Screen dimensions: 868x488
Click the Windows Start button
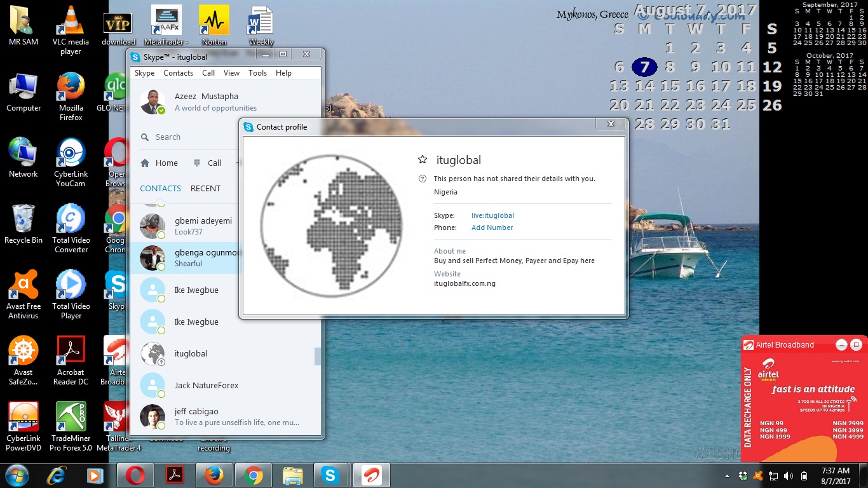16,475
